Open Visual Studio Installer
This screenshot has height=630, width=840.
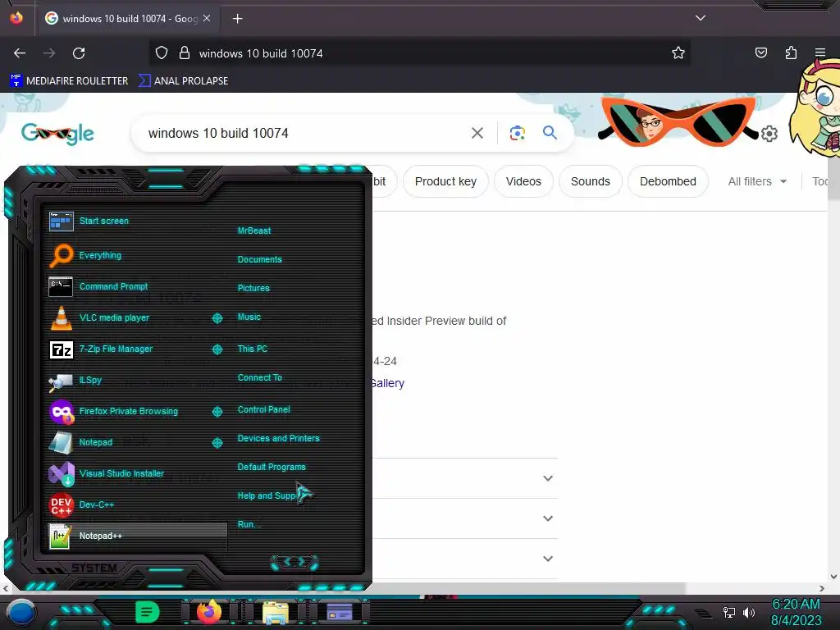point(137,473)
